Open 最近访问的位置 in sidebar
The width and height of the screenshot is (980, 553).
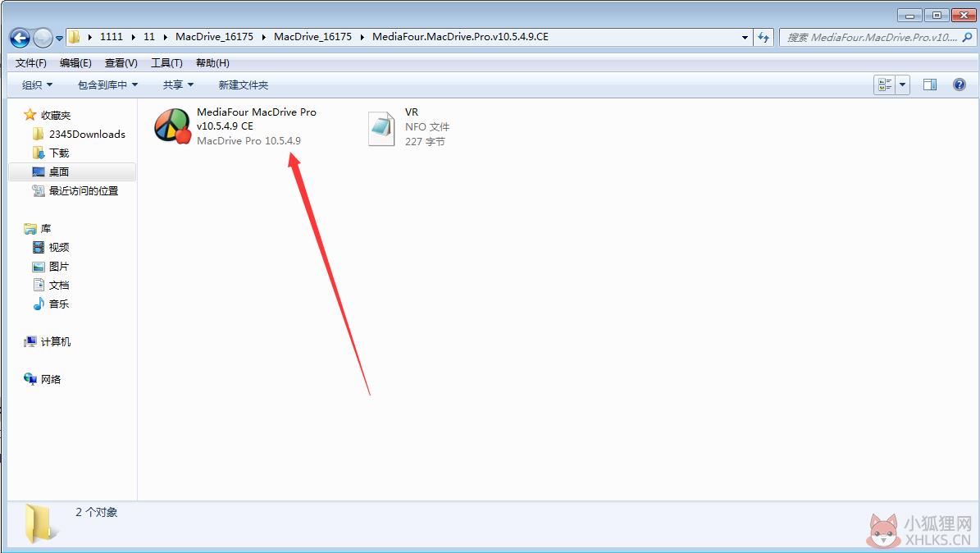click(x=84, y=191)
